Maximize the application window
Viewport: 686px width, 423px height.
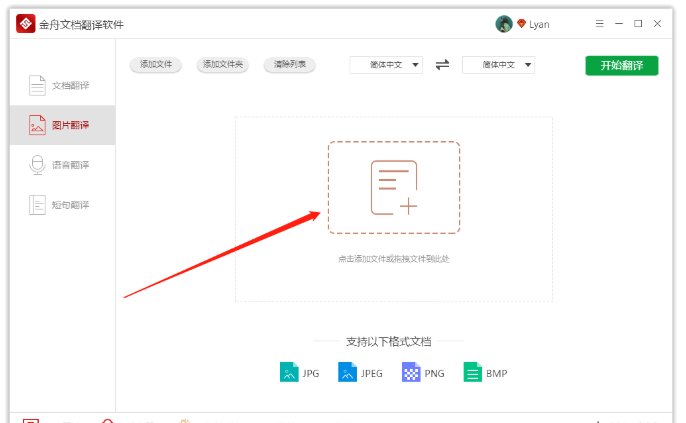[638, 24]
